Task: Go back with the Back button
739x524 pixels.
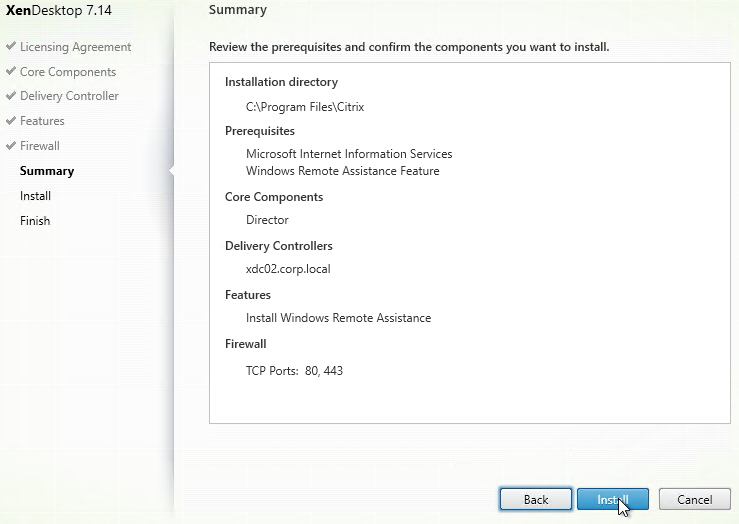Action: coord(536,499)
